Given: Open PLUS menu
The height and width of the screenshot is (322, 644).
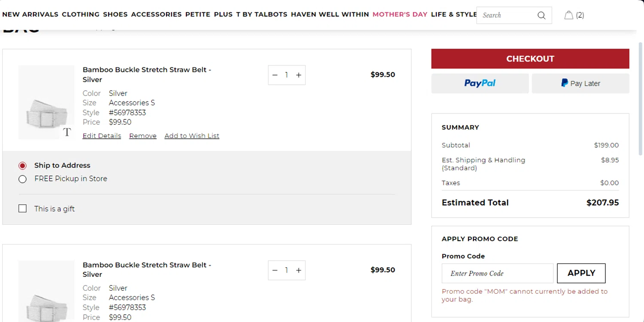Looking at the screenshot, I should tap(223, 14).
